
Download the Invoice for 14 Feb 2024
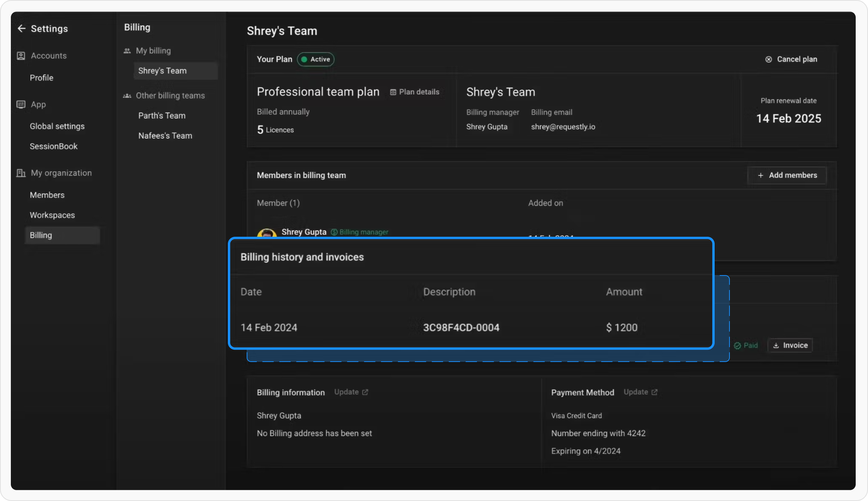click(x=790, y=345)
